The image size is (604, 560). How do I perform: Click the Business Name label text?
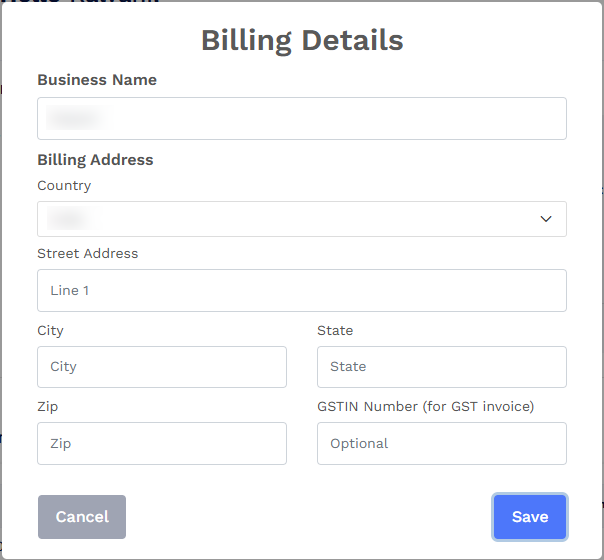pyautogui.click(x=97, y=80)
